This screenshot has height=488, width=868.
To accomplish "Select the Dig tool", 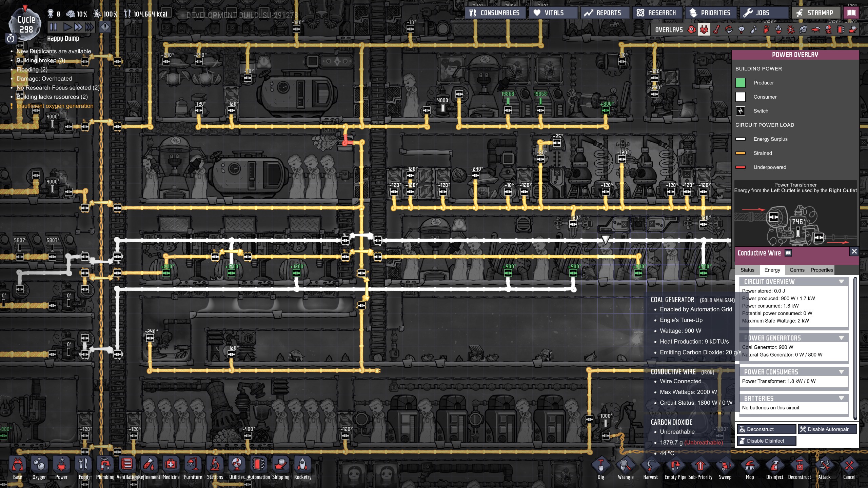I will (601, 468).
